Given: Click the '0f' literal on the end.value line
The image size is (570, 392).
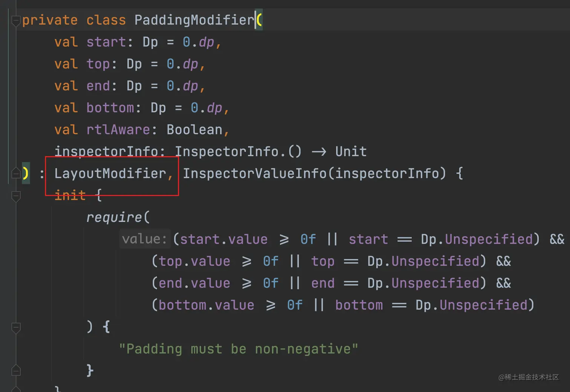Looking at the screenshot, I should click(271, 283).
